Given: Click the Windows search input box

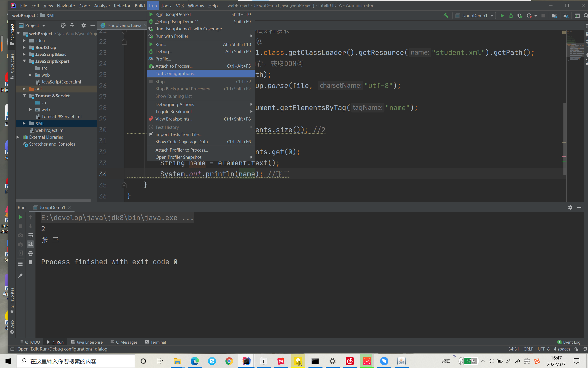Looking at the screenshot, I should click(76, 361).
